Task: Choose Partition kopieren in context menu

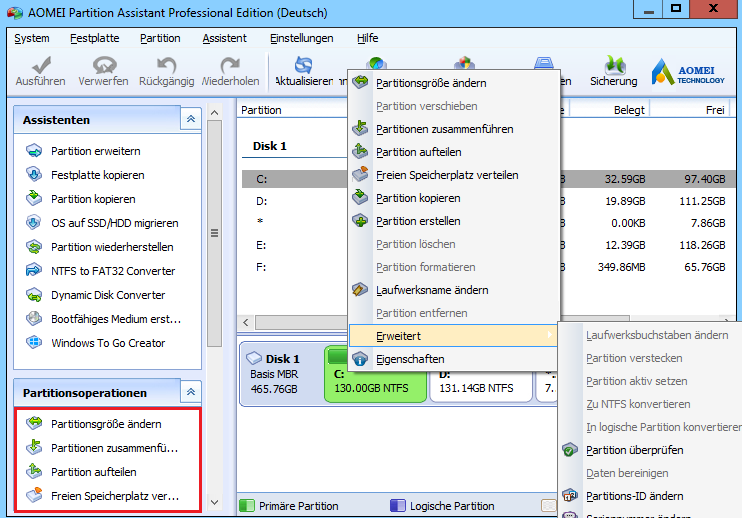Action: pyautogui.click(x=454, y=198)
